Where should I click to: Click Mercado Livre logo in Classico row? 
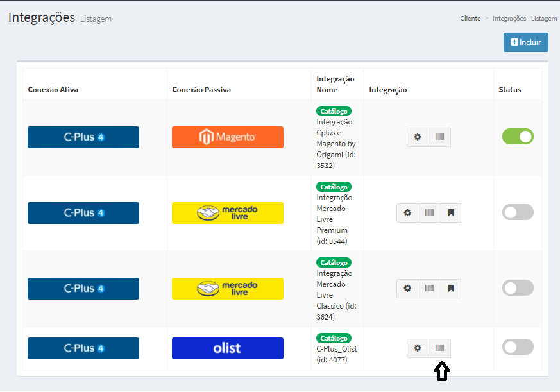[228, 289]
